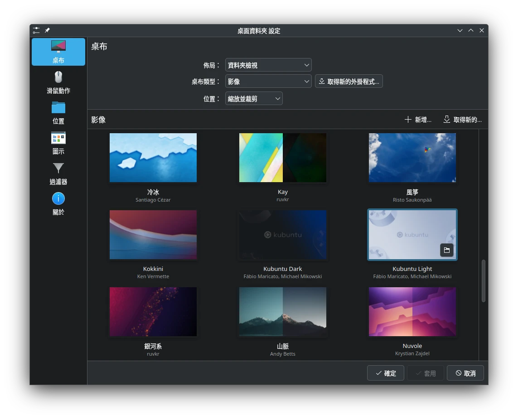The width and height of the screenshot is (518, 420).
Task: Click 取得新的 get new wallpapers button
Action: pos(462,120)
